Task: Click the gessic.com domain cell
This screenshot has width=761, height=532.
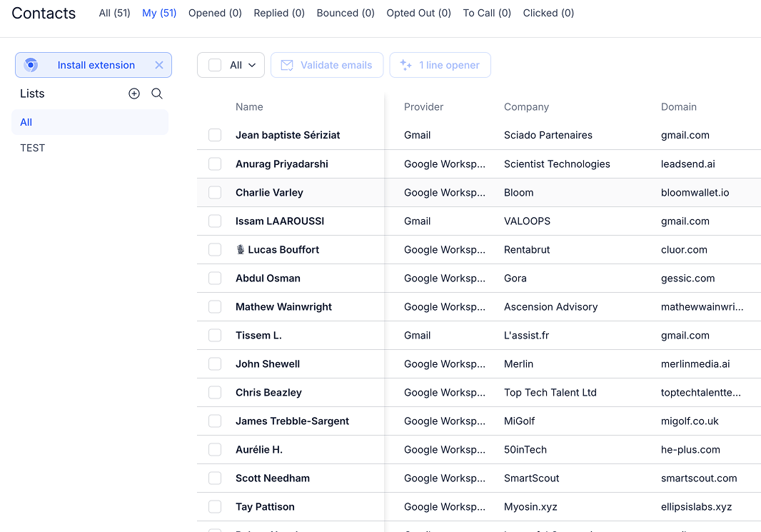Action: pyautogui.click(x=687, y=278)
